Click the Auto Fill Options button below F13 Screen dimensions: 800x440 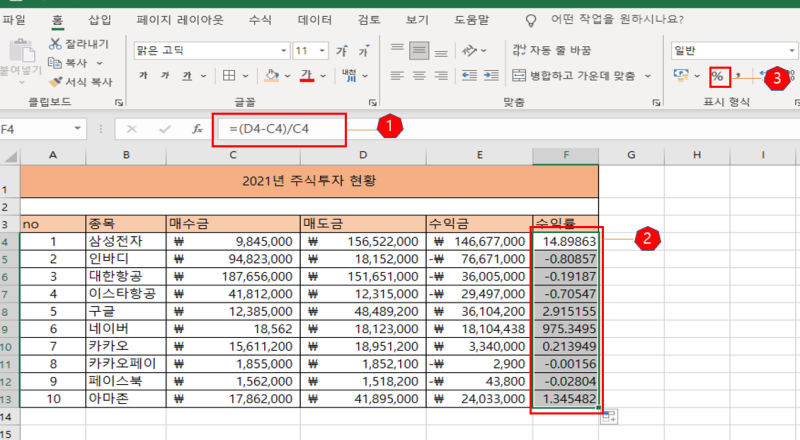[x=609, y=417]
